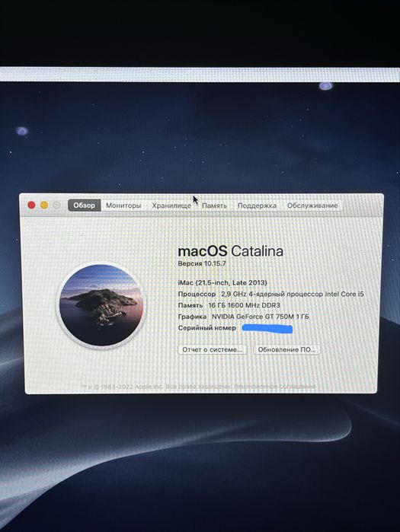Viewport: 400px width, 532px height.
Task: Click the Серийный номер label
Action: point(206,328)
